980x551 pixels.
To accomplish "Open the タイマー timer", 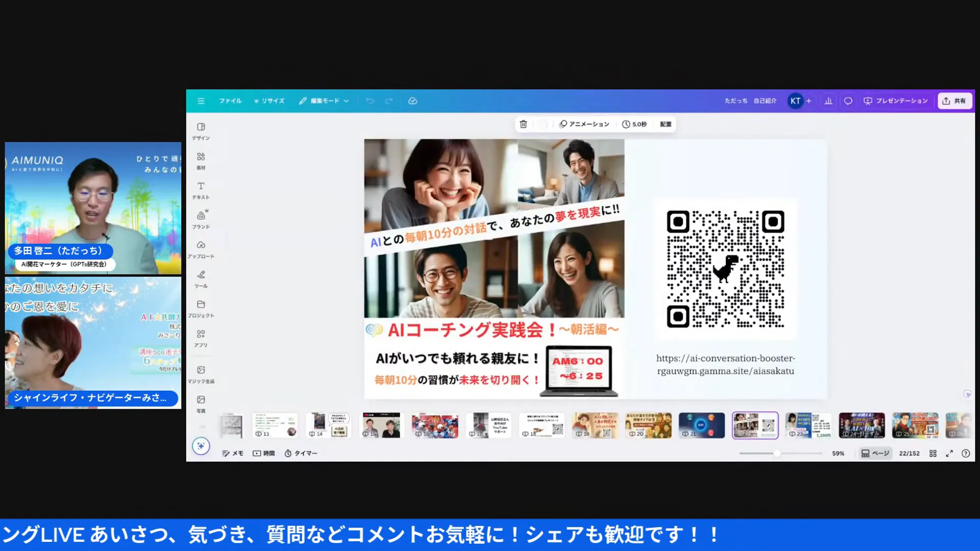I will 301,453.
